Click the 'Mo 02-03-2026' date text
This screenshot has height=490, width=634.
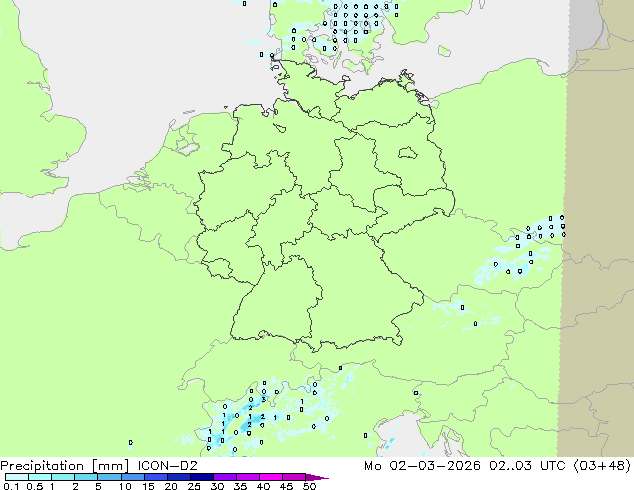422,466
